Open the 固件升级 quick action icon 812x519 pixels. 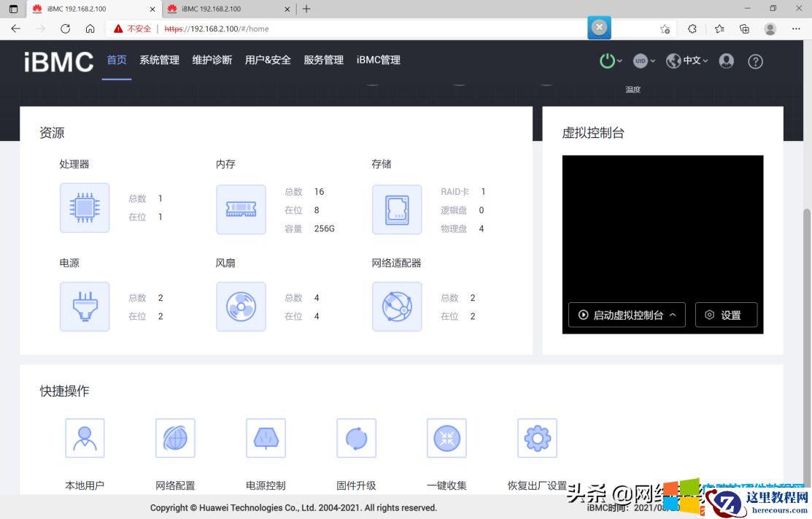click(x=356, y=438)
